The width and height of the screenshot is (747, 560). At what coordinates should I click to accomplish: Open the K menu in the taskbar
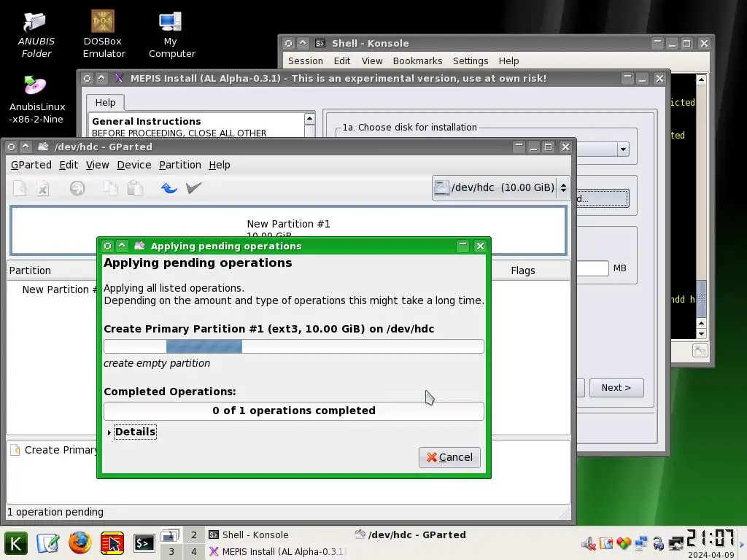[16, 543]
